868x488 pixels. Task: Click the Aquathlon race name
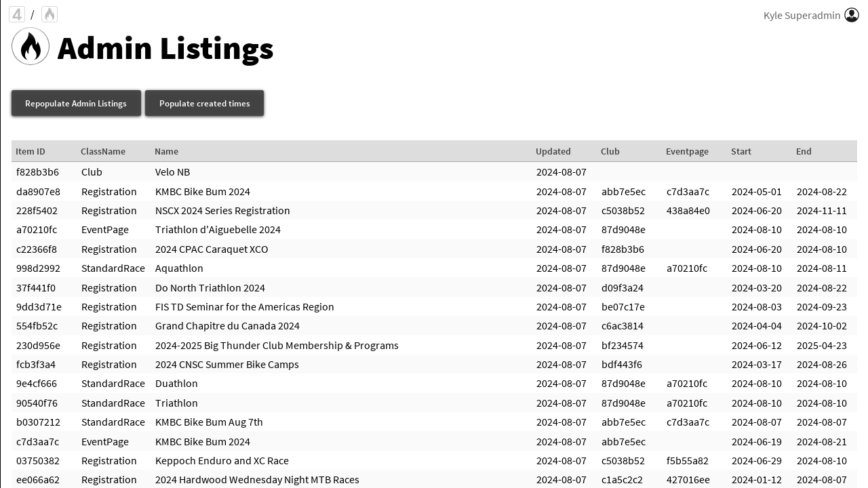pos(179,268)
